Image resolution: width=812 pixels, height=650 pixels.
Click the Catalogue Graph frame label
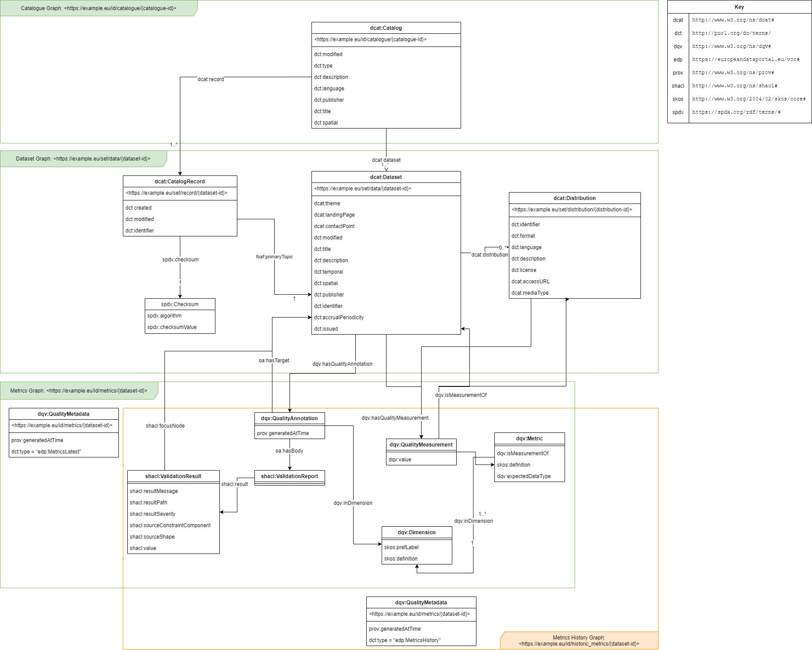pos(98,8)
